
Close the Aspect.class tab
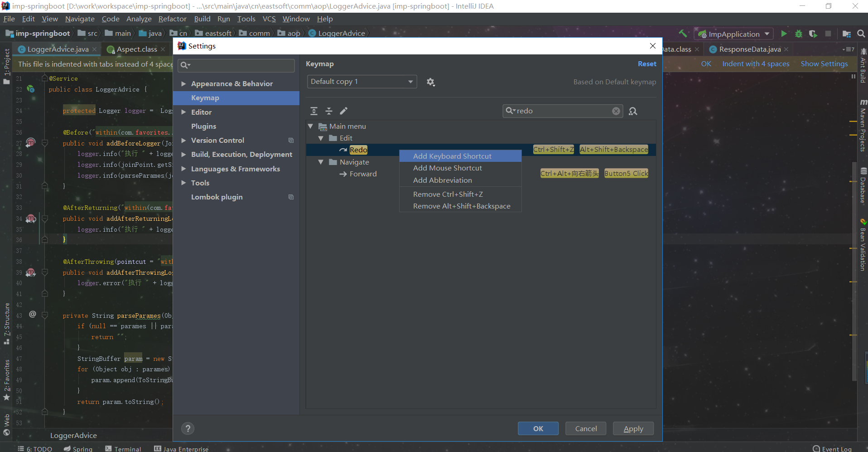(163, 49)
